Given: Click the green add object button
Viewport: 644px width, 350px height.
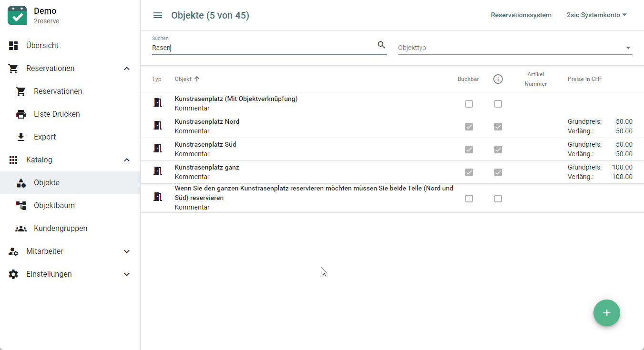Looking at the screenshot, I should 606,313.
